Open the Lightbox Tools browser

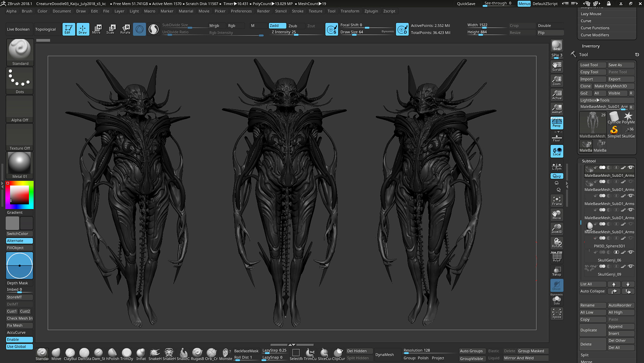click(x=607, y=100)
